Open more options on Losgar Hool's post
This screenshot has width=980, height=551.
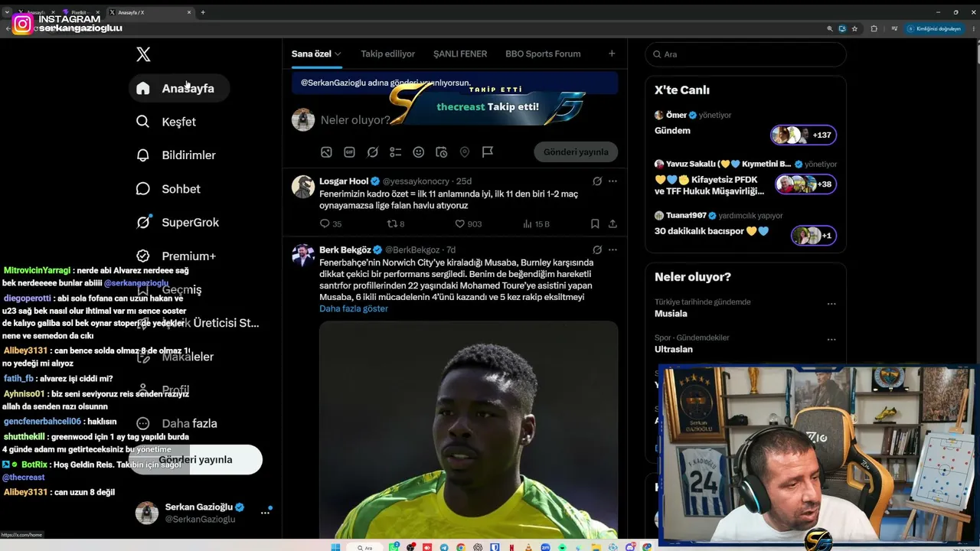(612, 181)
